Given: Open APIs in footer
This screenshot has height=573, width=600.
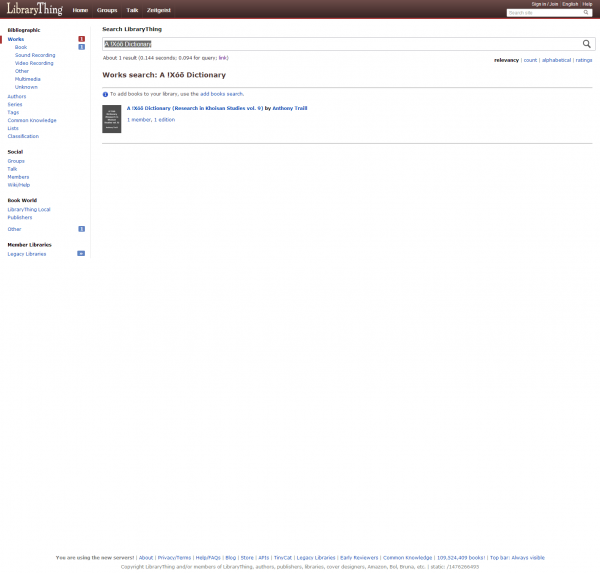Looking at the screenshot, I should (x=264, y=558).
